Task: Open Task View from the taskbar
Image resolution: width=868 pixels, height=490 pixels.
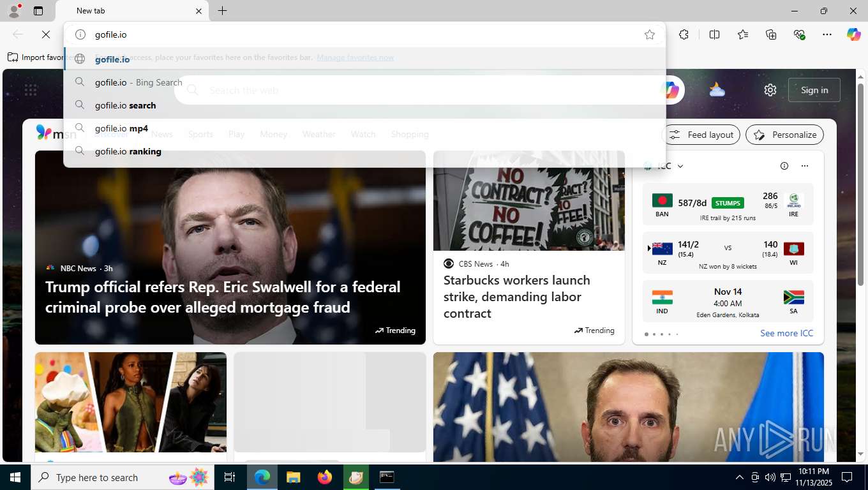Action: click(230, 477)
